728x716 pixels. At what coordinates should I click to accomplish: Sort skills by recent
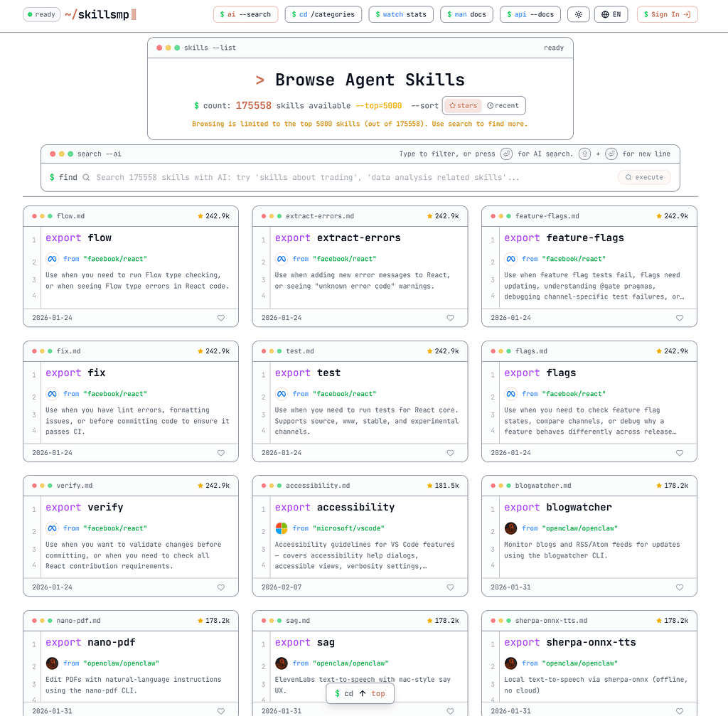click(503, 105)
